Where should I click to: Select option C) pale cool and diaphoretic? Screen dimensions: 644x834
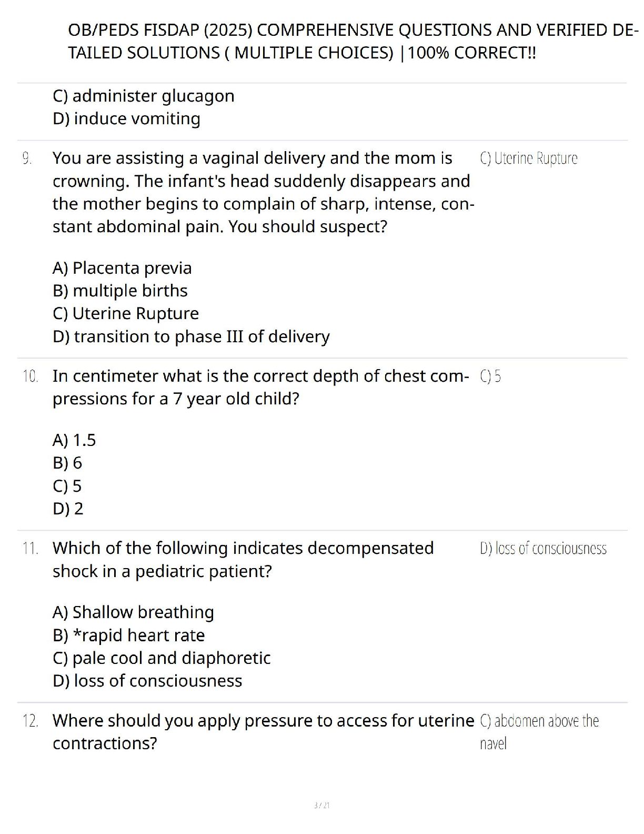tap(162, 658)
